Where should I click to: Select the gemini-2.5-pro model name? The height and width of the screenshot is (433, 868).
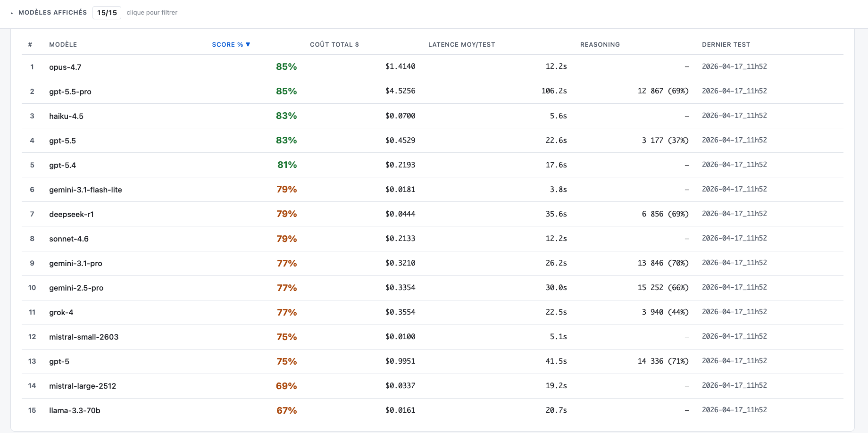[x=76, y=288]
